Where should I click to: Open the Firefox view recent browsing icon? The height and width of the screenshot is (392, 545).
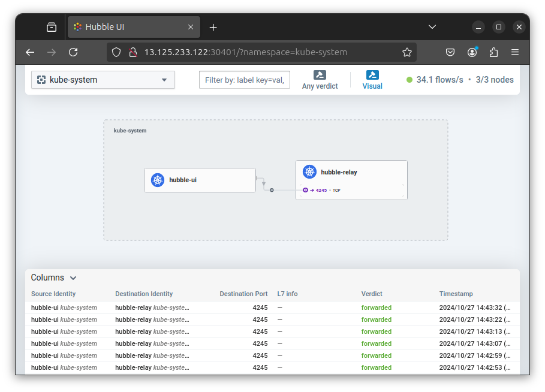52,27
